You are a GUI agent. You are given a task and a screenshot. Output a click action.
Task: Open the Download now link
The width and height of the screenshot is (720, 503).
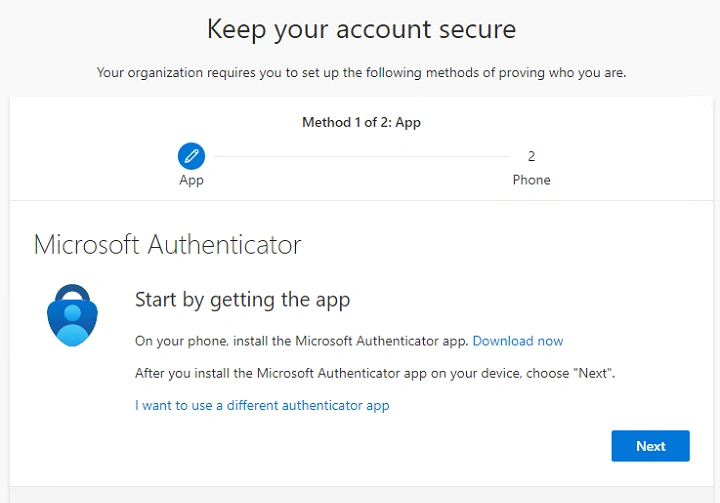click(518, 341)
